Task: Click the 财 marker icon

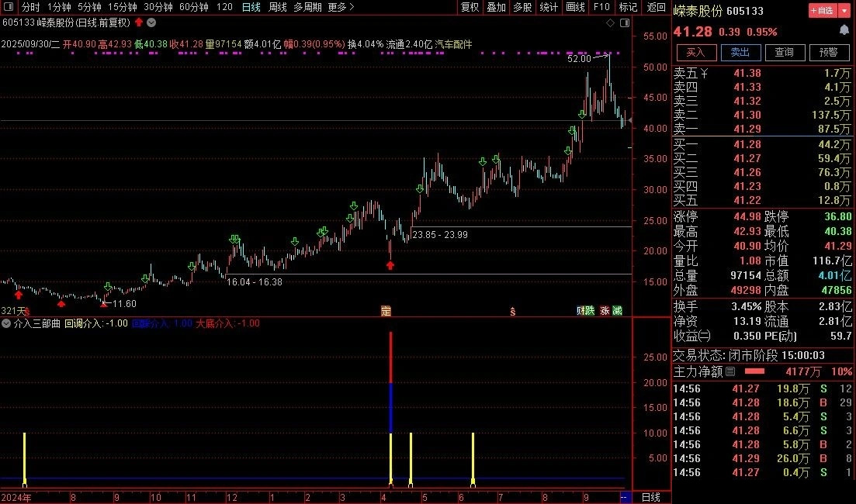Action: tap(580, 311)
